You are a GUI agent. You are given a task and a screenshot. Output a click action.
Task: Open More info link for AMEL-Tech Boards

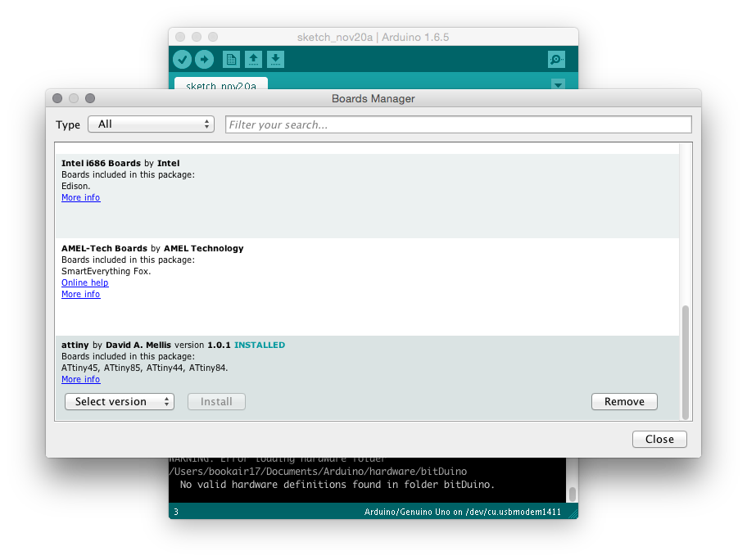click(80, 294)
